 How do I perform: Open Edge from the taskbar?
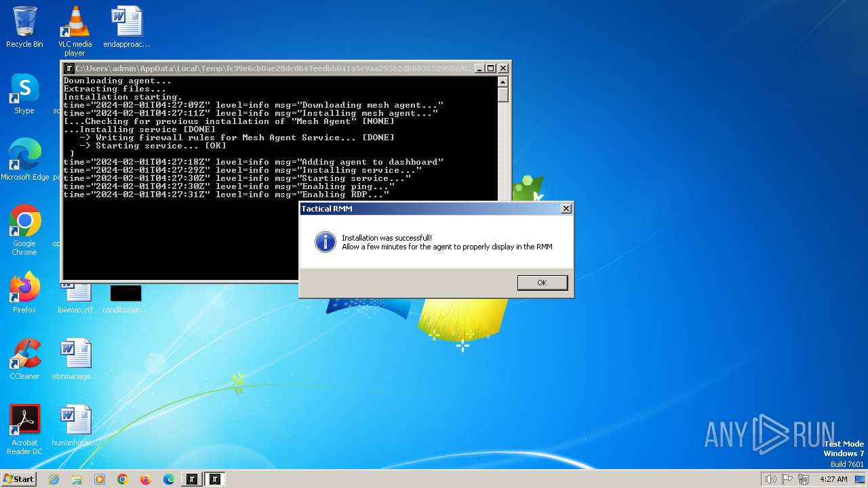pos(169,479)
